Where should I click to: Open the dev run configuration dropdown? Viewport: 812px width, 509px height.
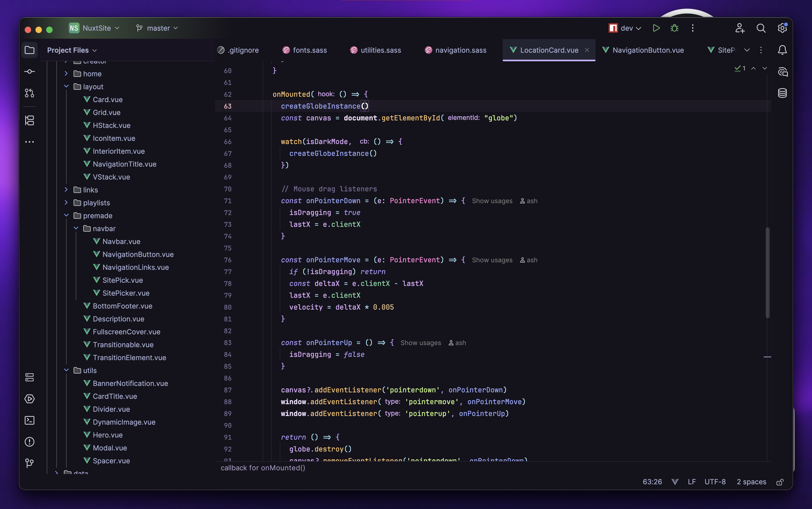click(x=625, y=28)
